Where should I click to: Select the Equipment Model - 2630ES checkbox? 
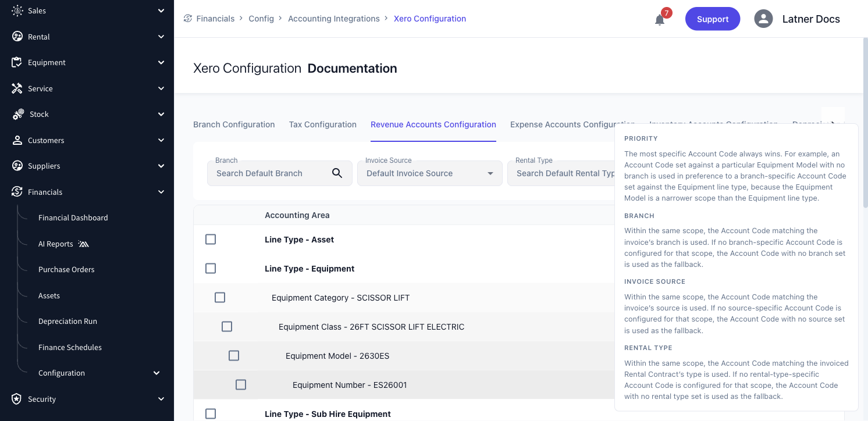point(234,356)
